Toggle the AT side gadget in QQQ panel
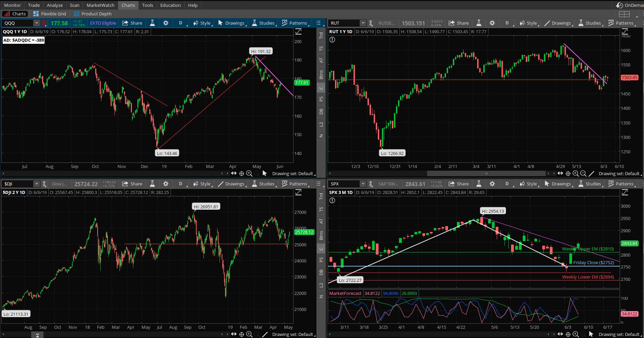The width and height of the screenshot is (644, 338). point(321,60)
